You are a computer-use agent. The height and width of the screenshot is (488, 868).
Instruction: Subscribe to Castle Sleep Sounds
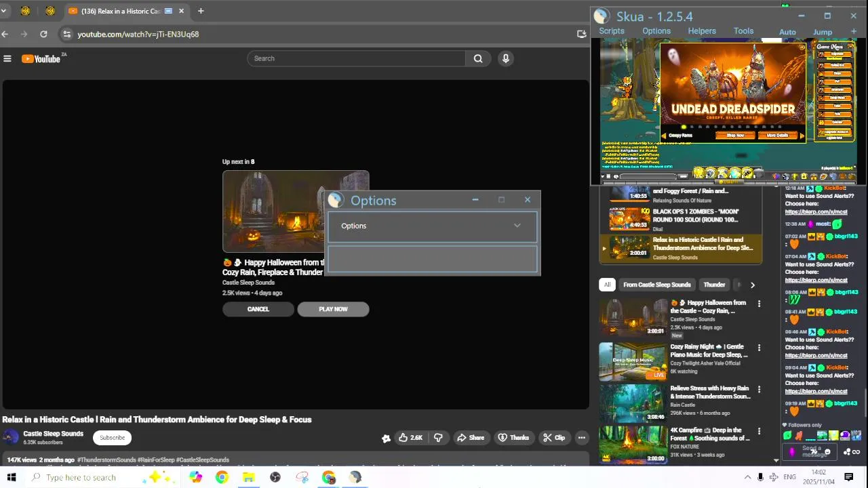point(113,438)
